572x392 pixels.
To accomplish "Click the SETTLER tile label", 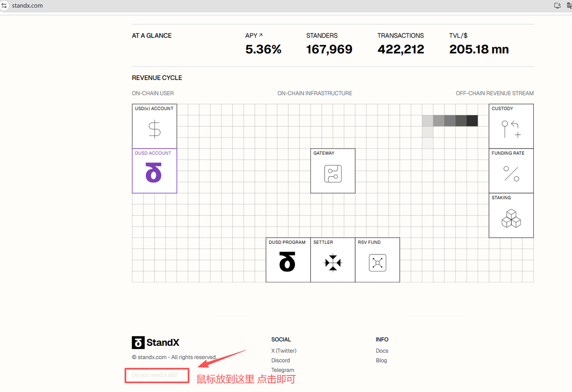I will pos(323,242).
